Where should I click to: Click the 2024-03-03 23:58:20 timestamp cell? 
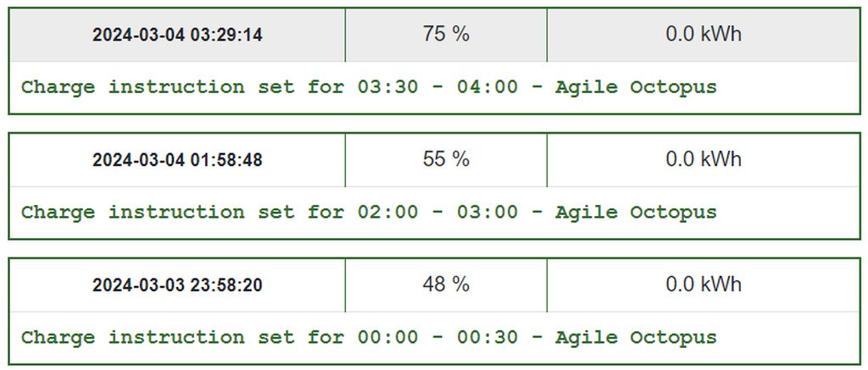[177, 285]
